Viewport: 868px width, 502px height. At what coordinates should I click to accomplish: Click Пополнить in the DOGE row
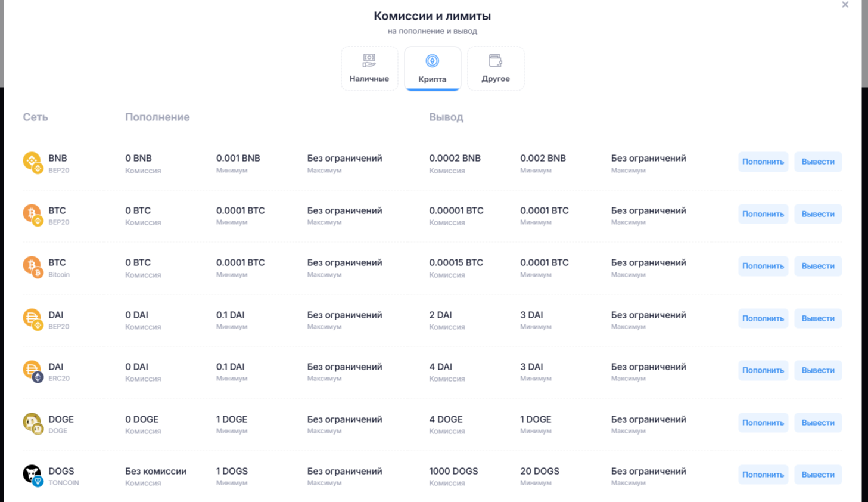(763, 423)
